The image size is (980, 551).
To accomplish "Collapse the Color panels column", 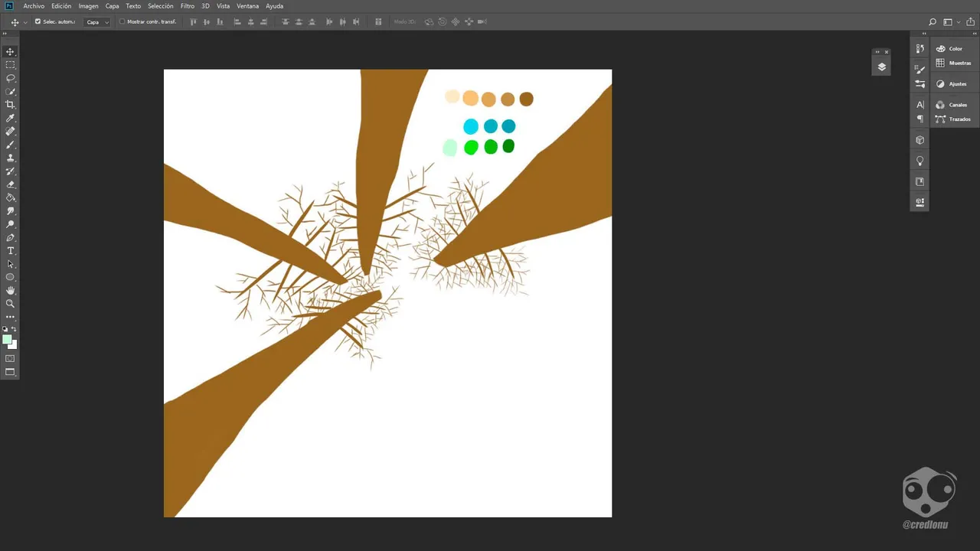I will point(975,34).
